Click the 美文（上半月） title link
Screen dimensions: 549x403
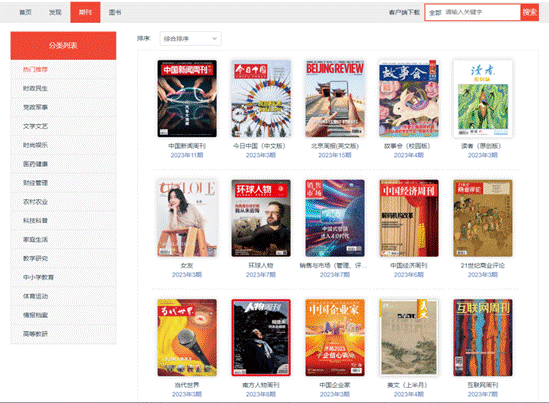(407, 385)
